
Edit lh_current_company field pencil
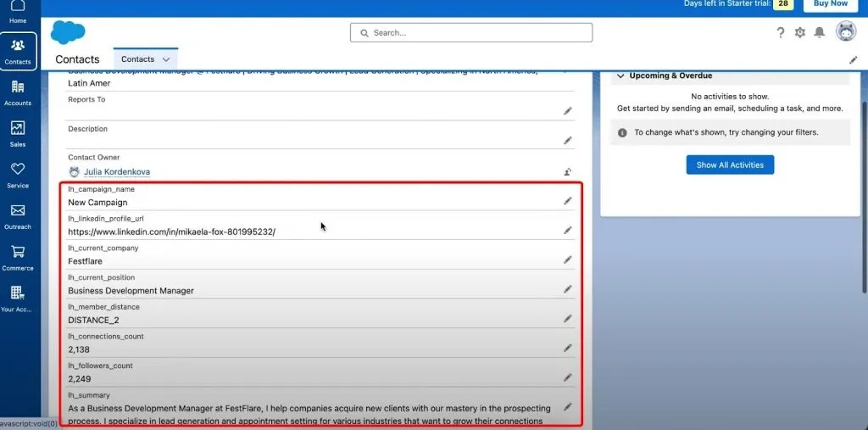[567, 260]
